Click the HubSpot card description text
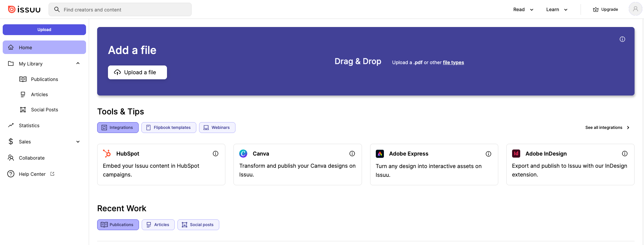 (x=151, y=170)
